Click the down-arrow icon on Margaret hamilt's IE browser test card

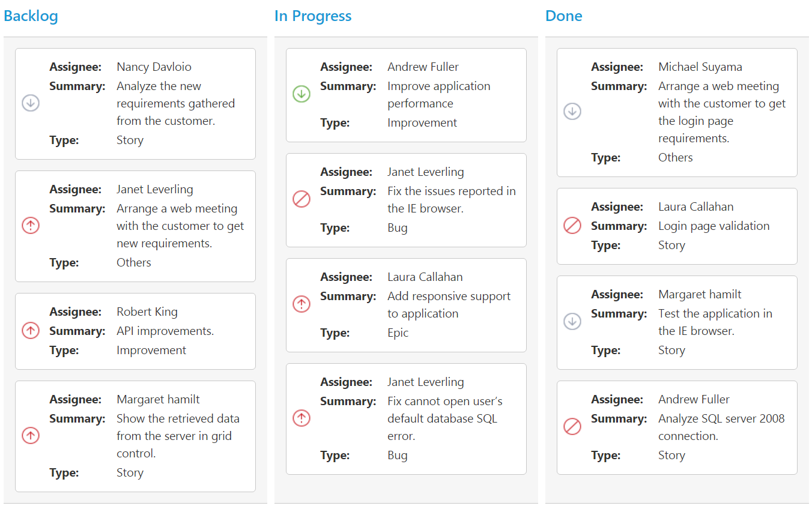click(572, 322)
